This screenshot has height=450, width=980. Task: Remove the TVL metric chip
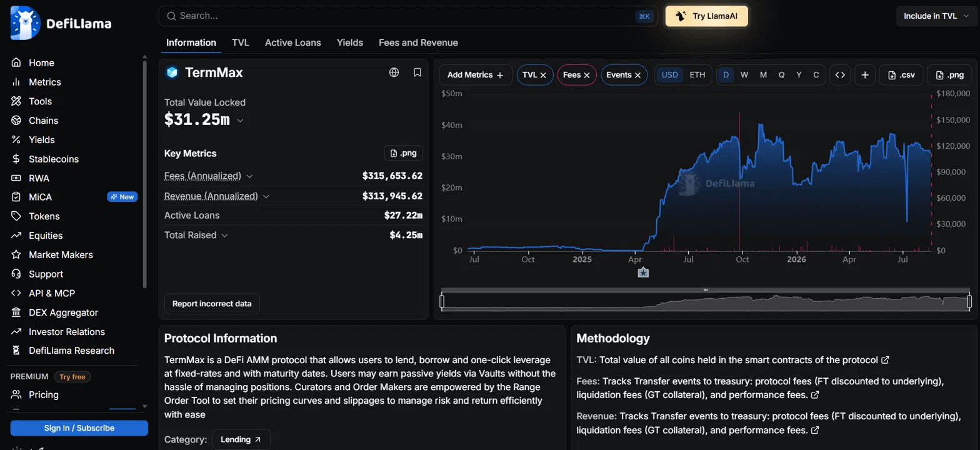pos(543,75)
